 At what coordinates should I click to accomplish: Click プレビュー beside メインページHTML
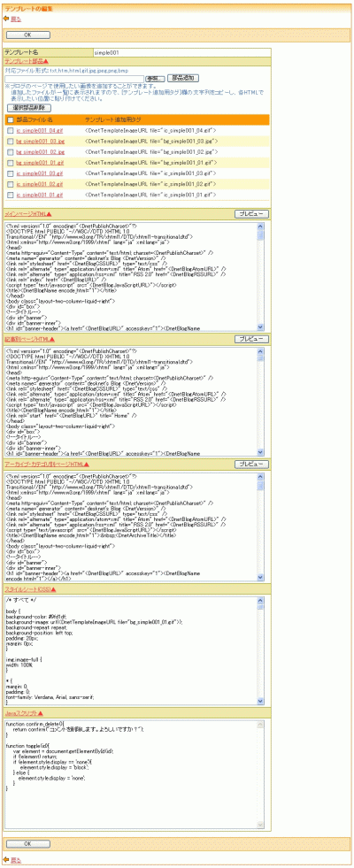[251, 213]
